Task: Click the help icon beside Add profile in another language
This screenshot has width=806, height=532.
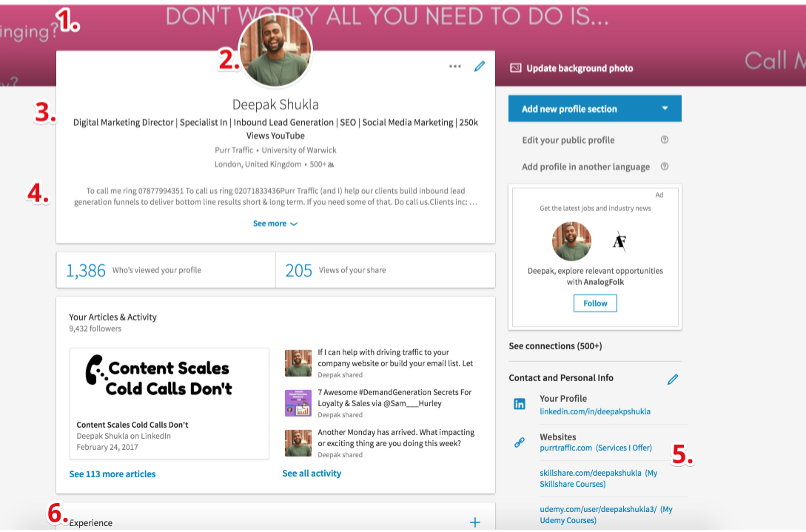Action: tap(664, 166)
